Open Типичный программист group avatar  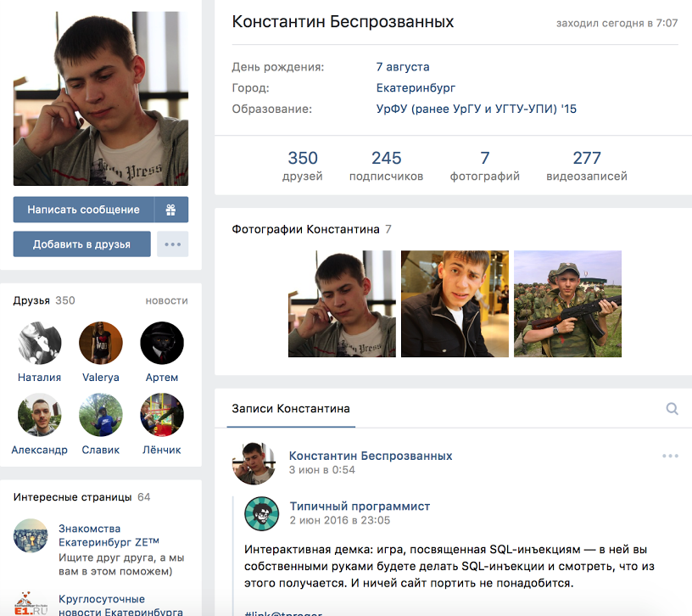[262, 513]
